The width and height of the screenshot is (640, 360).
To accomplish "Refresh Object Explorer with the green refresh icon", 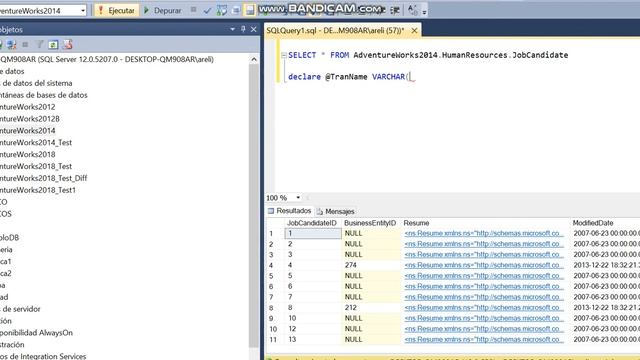I will click(53, 44).
